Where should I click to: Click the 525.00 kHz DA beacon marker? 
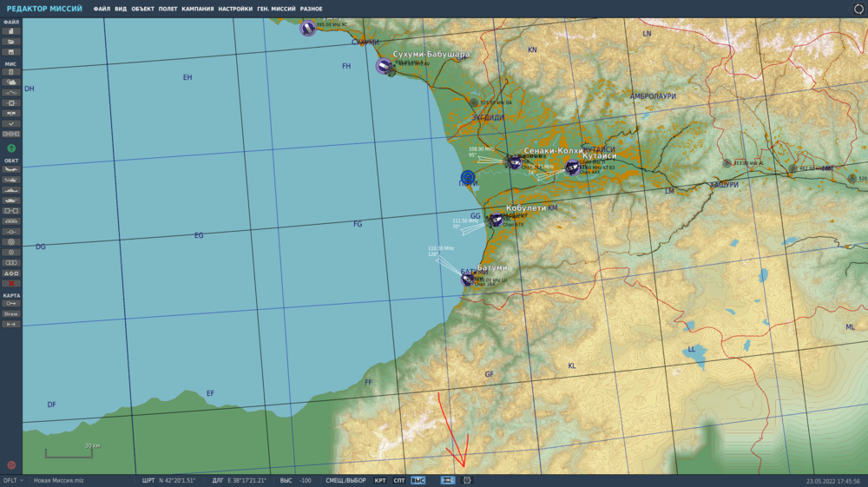(x=474, y=102)
